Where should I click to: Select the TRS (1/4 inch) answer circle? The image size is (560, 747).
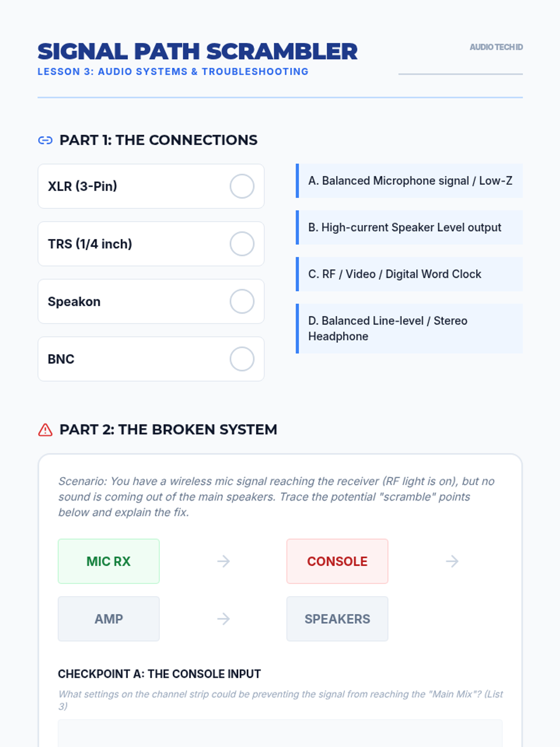coord(242,244)
